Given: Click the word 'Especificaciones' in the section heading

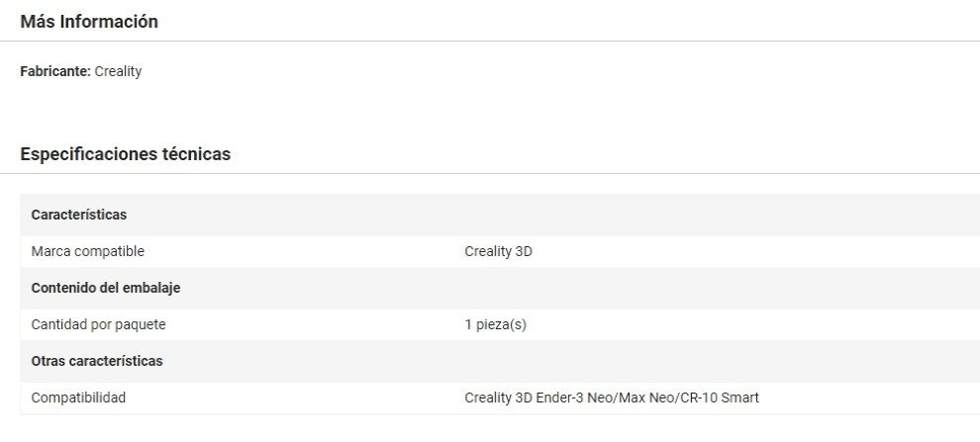Looking at the screenshot, I should 88,154.
